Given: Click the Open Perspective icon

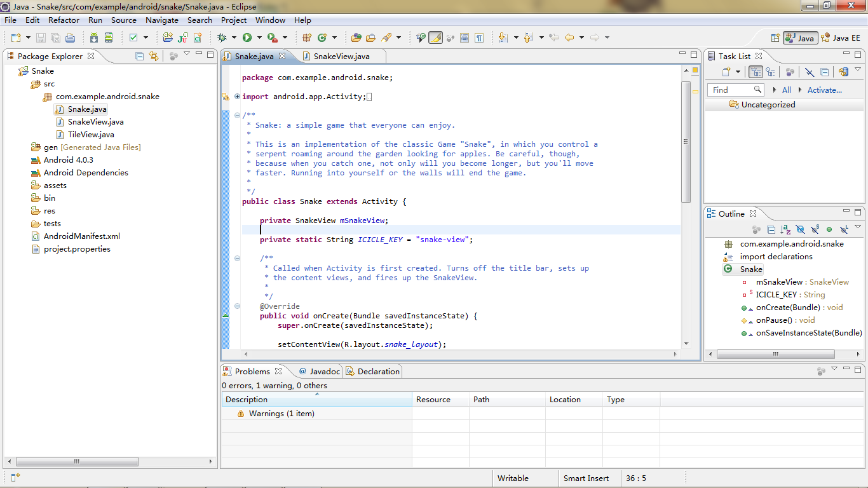Looking at the screenshot, I should (x=775, y=38).
